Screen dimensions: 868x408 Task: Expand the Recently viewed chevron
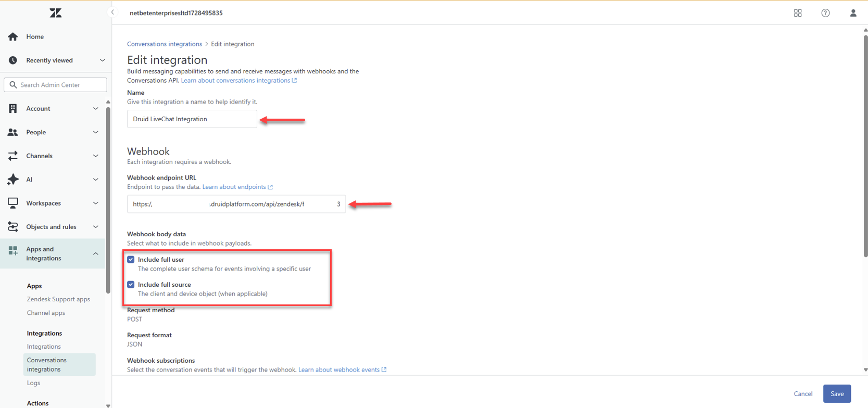(x=102, y=60)
